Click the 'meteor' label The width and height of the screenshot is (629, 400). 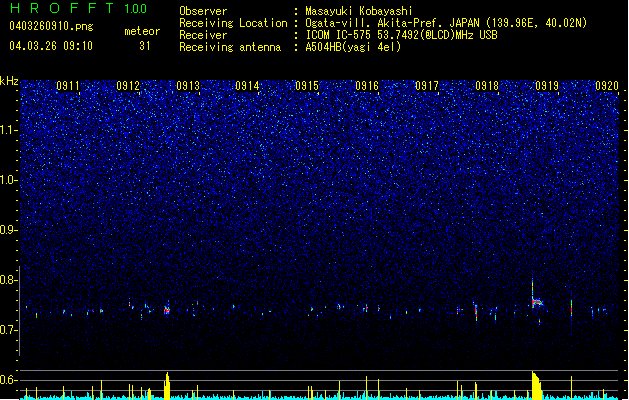pyautogui.click(x=142, y=31)
